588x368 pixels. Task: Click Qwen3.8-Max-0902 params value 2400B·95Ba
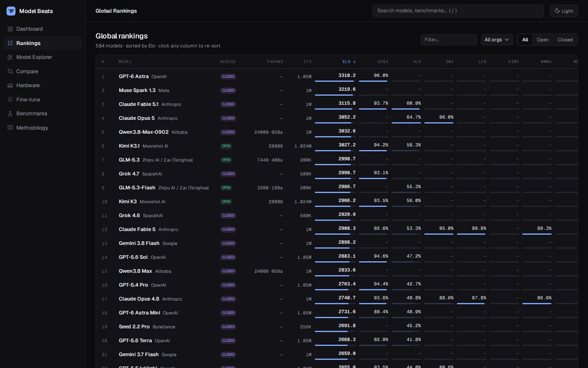(x=268, y=132)
